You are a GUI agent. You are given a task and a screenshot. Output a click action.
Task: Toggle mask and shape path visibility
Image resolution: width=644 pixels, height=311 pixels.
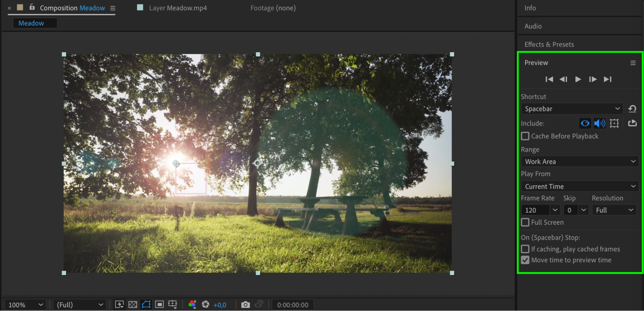146,305
